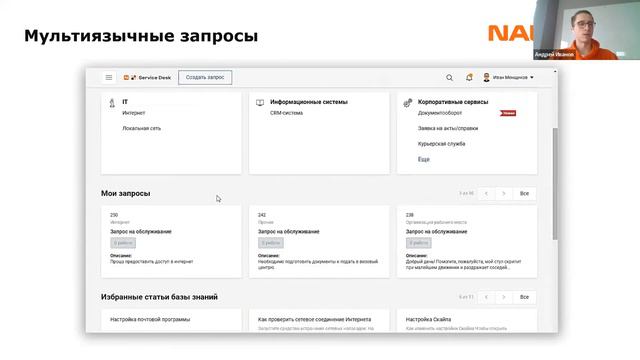Click status badge on request 242
The width and height of the screenshot is (640, 360).
point(271,243)
